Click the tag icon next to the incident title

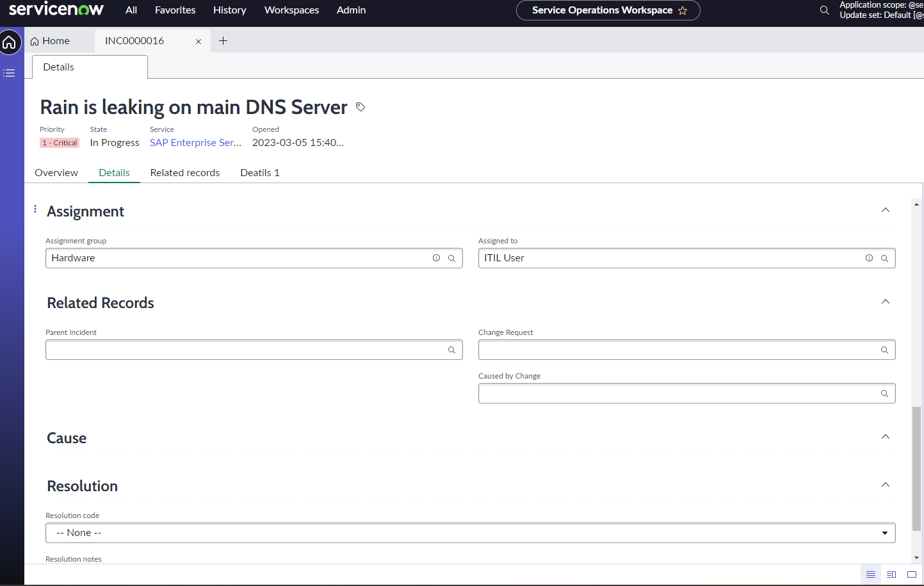tap(360, 107)
